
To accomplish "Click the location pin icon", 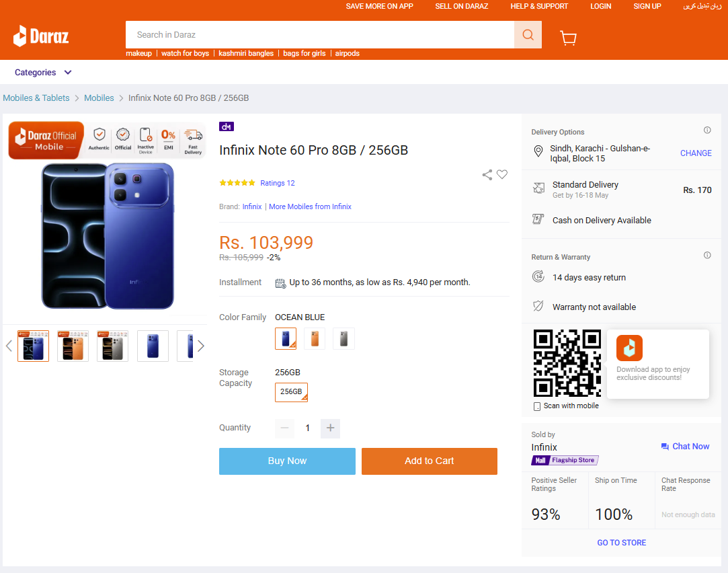I will (538, 151).
